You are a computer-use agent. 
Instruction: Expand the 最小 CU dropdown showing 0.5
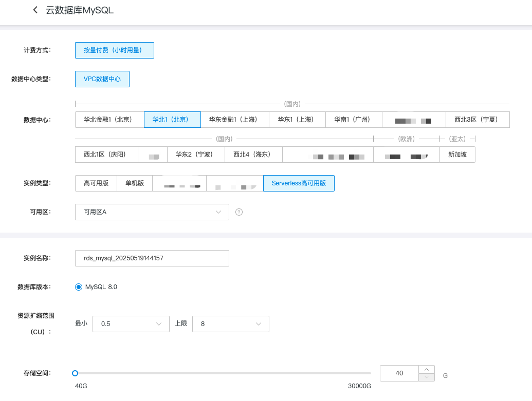[x=131, y=324]
